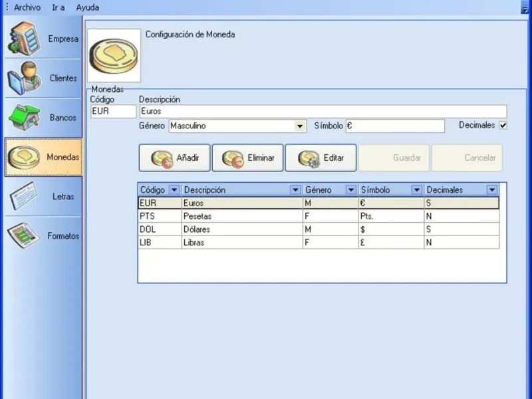
Task: Open the Archivo menu
Action: 27,7
